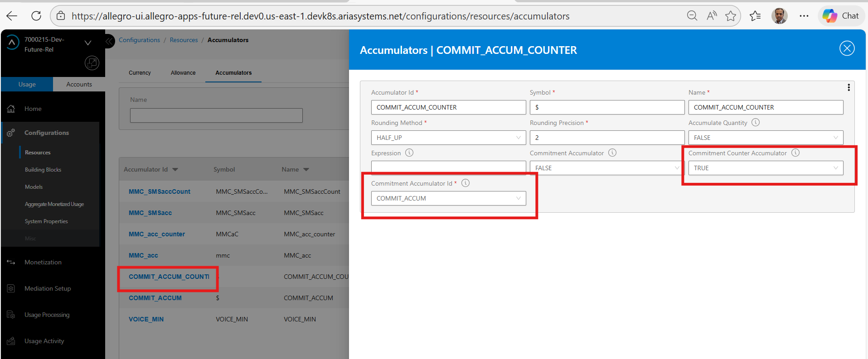Sort by Name column arrow
This screenshot has height=359, width=868.
tap(306, 170)
